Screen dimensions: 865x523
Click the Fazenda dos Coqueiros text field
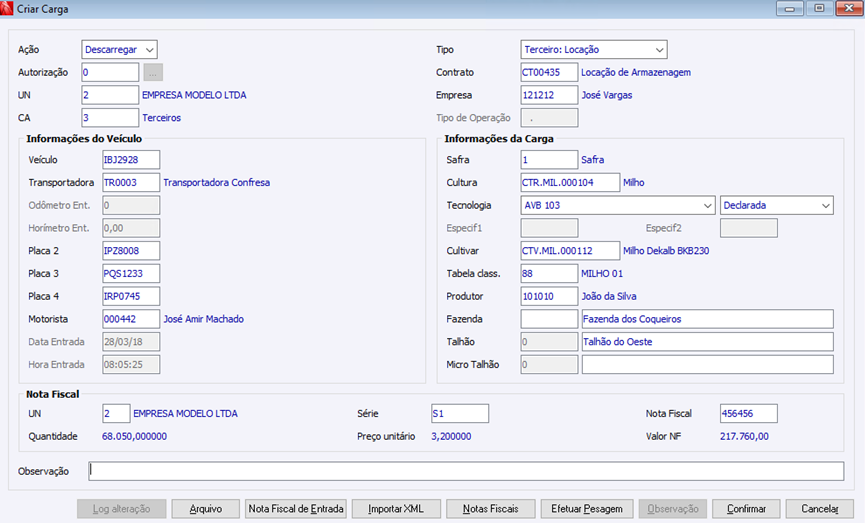(x=708, y=319)
